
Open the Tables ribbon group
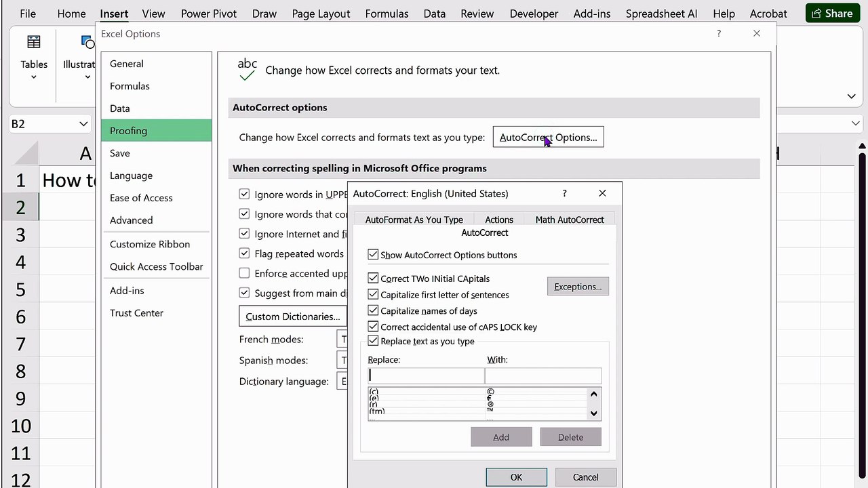coord(33,58)
